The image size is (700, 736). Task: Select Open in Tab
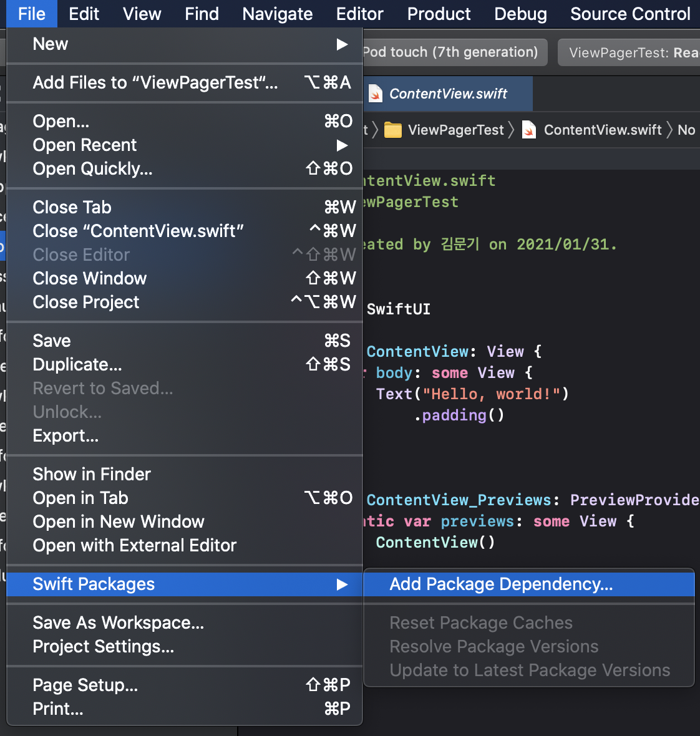(x=185, y=498)
